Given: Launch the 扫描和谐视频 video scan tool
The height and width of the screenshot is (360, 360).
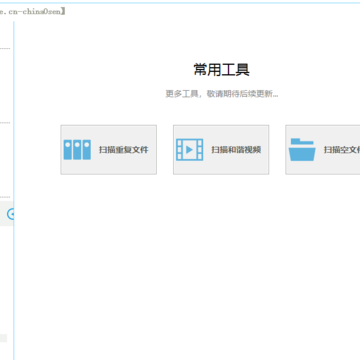Looking at the screenshot, I should (221, 150).
